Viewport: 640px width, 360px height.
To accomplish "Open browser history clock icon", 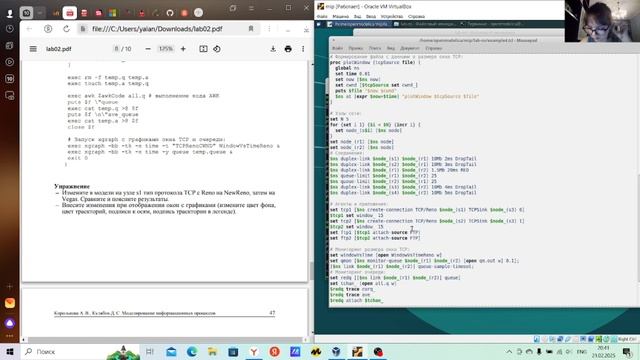I will [x=10, y=29].
